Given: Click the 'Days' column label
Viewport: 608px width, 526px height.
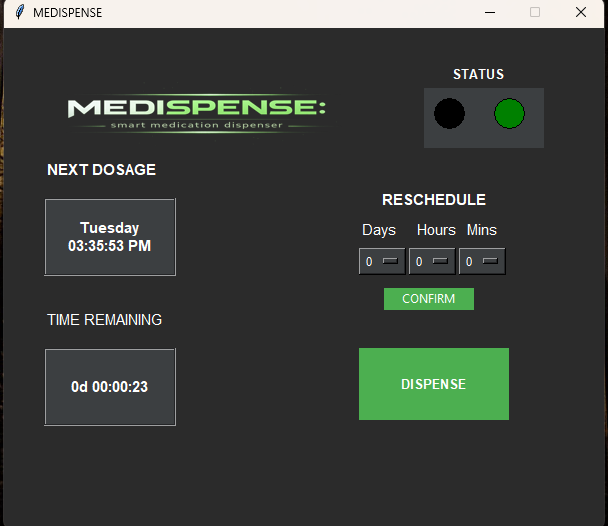Looking at the screenshot, I should (379, 230).
